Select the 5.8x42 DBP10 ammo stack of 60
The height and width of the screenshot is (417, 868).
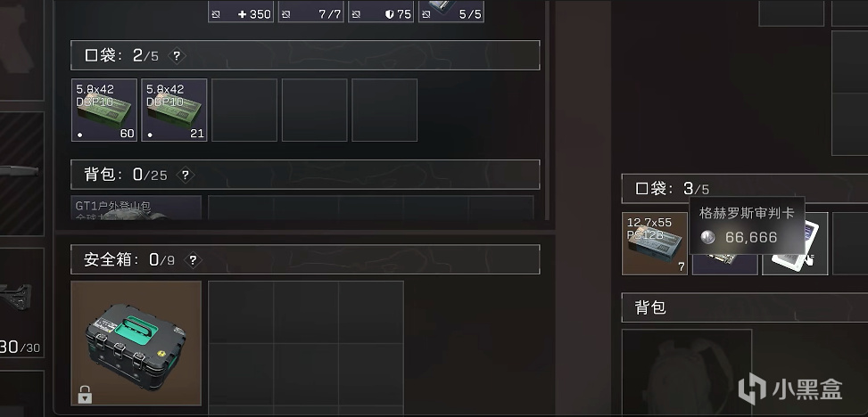pyautogui.click(x=104, y=110)
